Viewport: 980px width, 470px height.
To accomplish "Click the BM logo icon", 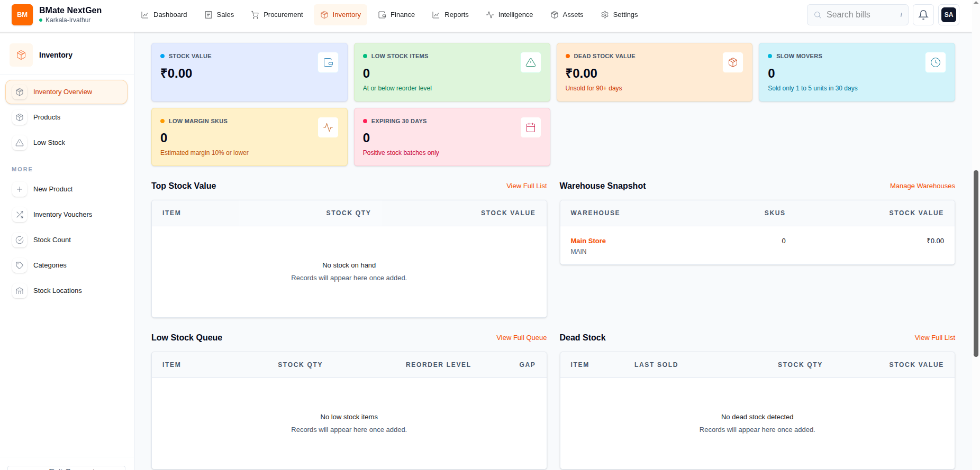I will [22, 15].
